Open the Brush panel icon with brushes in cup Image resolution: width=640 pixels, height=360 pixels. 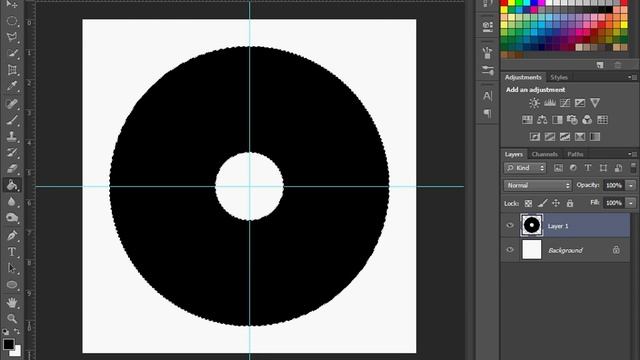tap(487, 53)
